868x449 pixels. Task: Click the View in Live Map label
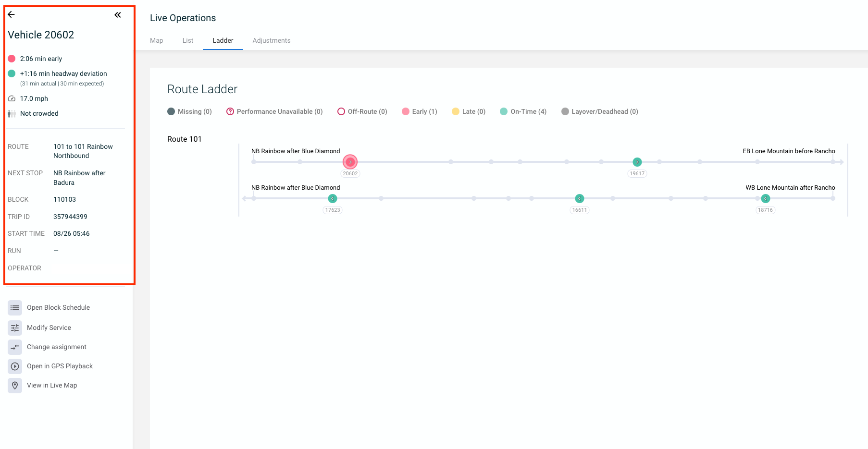tap(52, 385)
